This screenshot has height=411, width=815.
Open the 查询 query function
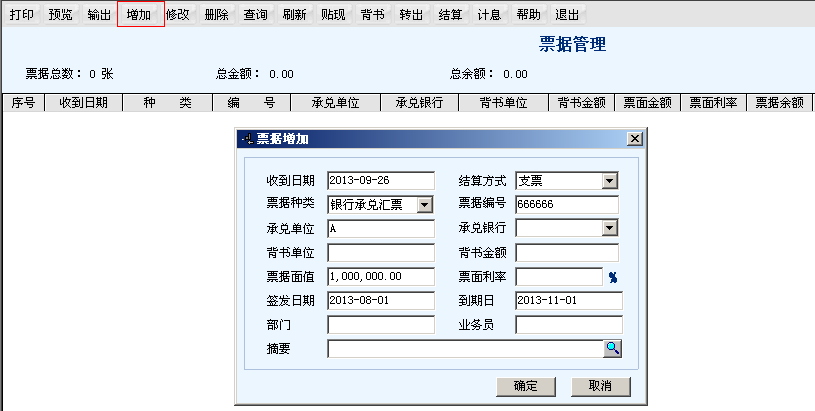click(255, 15)
